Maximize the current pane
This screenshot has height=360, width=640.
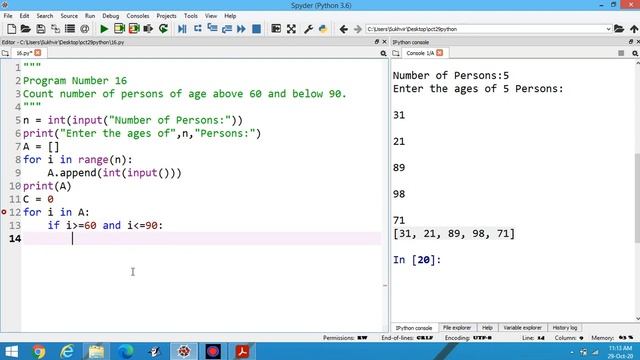[276, 29]
